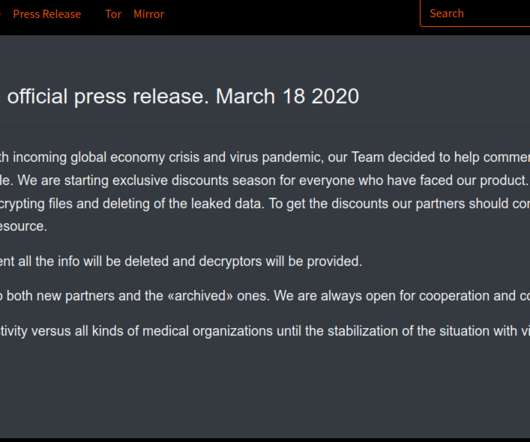The width and height of the screenshot is (530, 442).
Task: Click the lone word "esource." line
Action: 23,226
